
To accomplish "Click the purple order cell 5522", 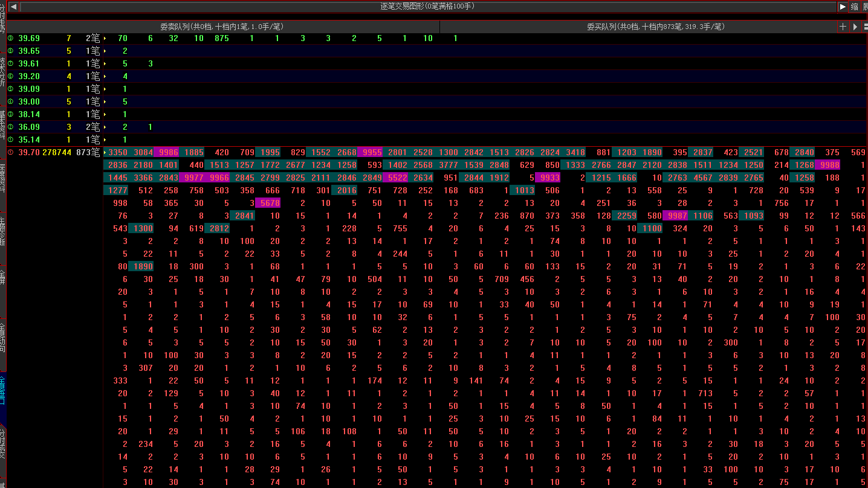I will pyautogui.click(x=396, y=178).
